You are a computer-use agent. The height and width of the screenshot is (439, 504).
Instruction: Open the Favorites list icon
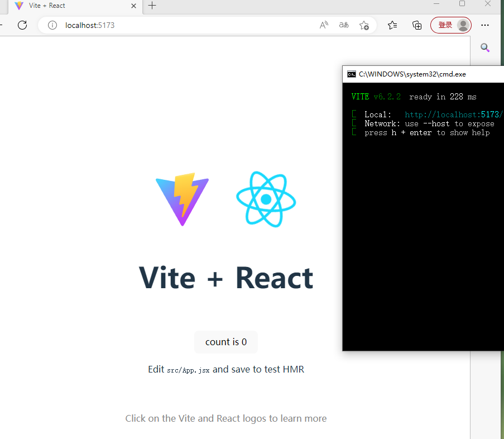[x=392, y=25]
